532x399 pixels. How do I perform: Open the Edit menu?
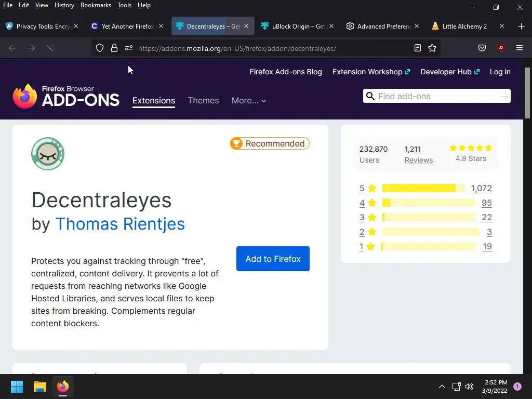click(24, 5)
